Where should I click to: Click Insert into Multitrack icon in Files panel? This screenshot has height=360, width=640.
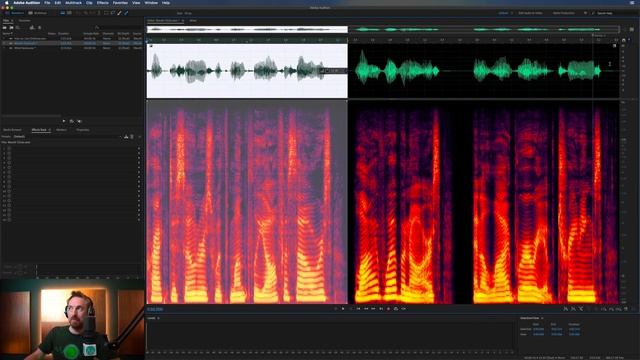click(x=31, y=28)
